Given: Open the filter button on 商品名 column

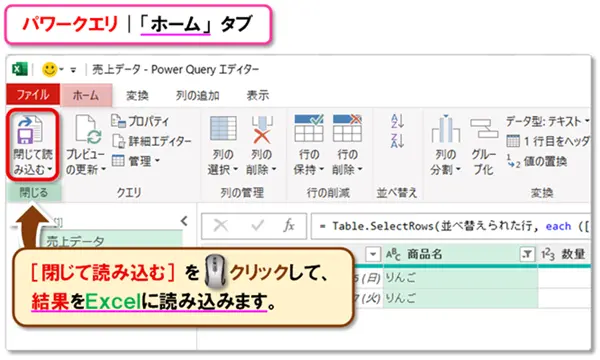Looking at the screenshot, I should pos(527,254).
